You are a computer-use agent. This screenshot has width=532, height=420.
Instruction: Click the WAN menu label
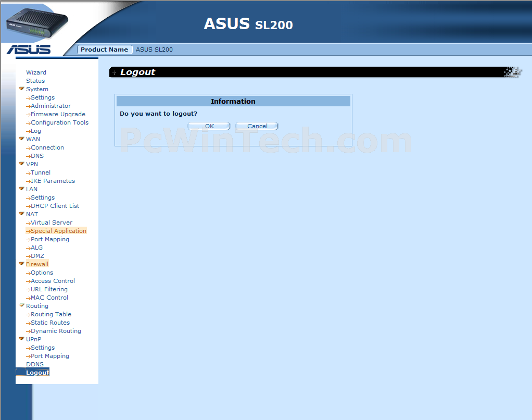point(33,139)
